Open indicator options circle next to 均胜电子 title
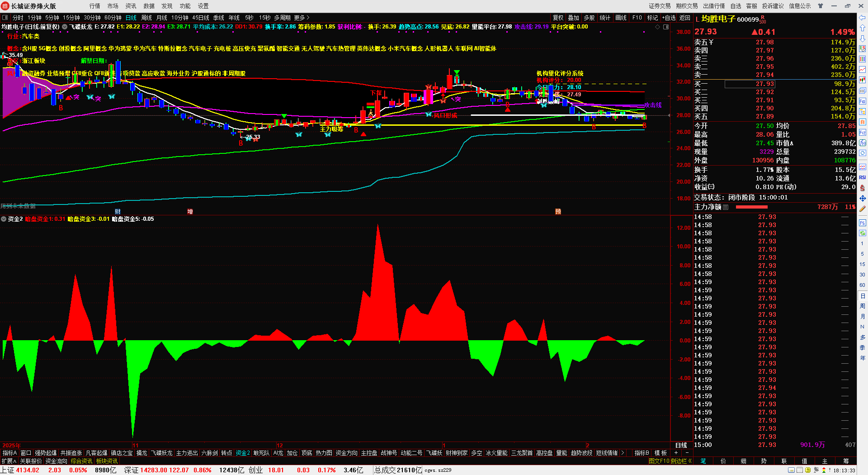The image size is (868, 475). pos(65,27)
